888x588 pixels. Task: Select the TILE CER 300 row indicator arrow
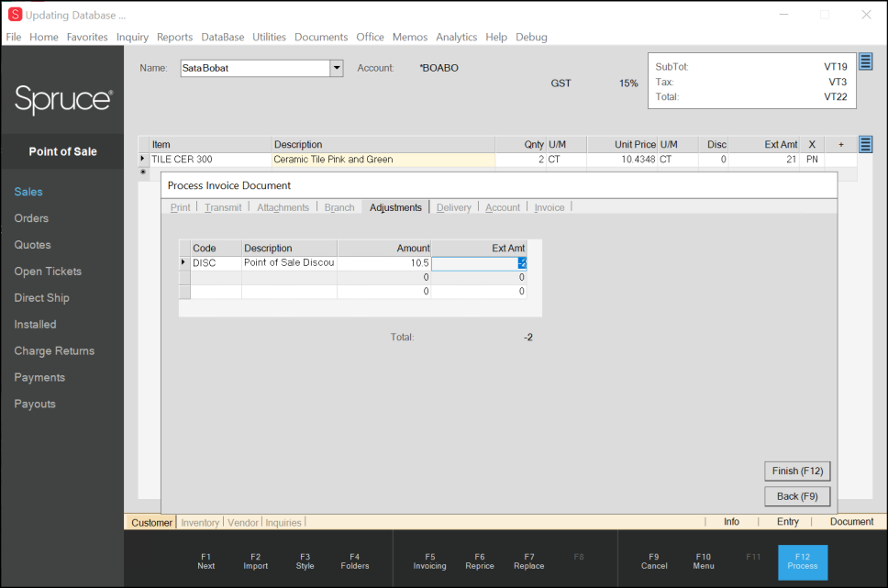[x=143, y=160]
